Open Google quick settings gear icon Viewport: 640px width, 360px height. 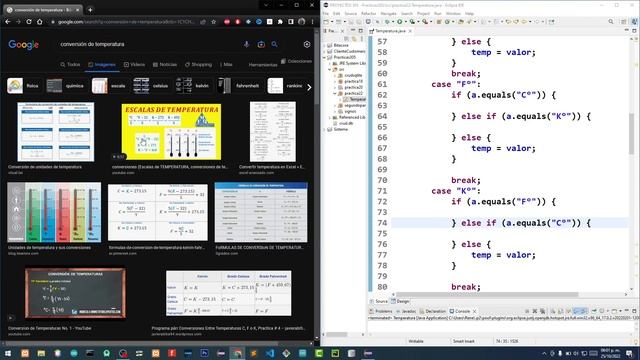point(307,44)
